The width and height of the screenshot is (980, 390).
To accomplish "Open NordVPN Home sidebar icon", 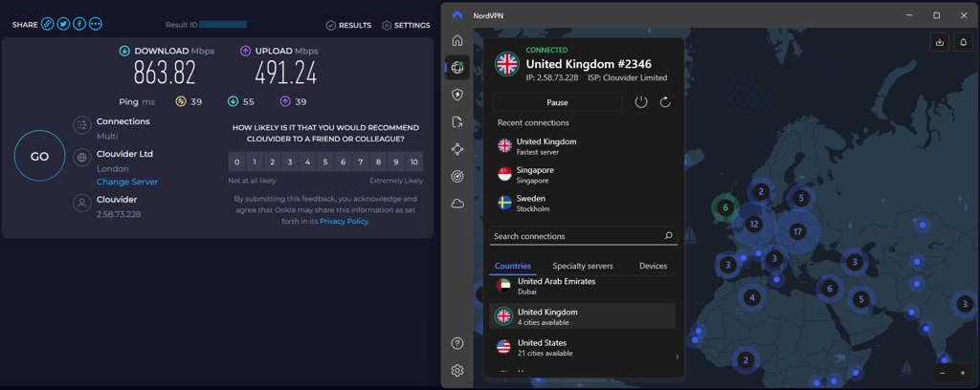I will click(457, 40).
